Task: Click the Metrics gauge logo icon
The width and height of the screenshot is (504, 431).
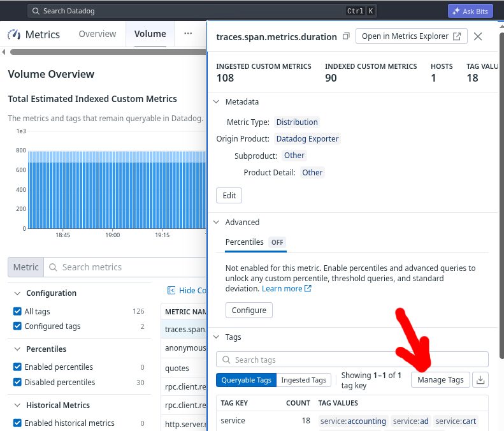Action: coord(14,34)
